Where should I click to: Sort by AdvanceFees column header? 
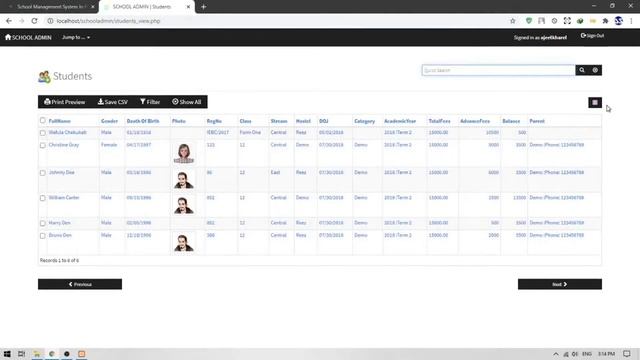pos(475,121)
